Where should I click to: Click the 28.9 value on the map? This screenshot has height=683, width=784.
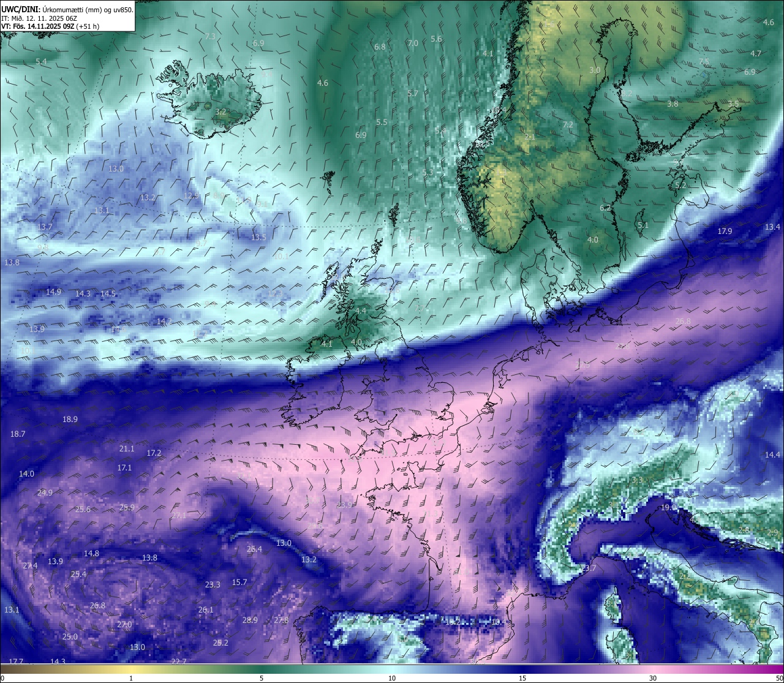point(250,621)
